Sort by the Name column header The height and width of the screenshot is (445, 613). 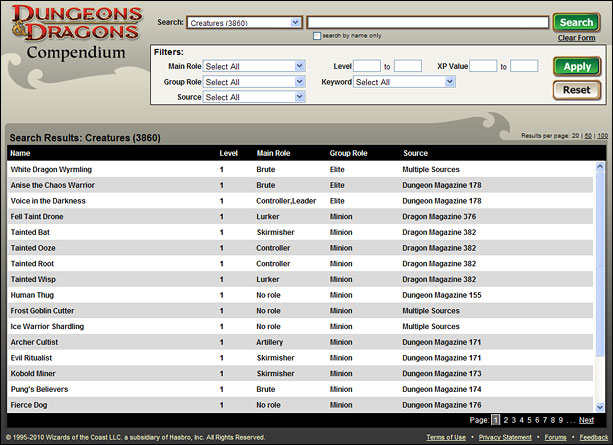click(20, 153)
